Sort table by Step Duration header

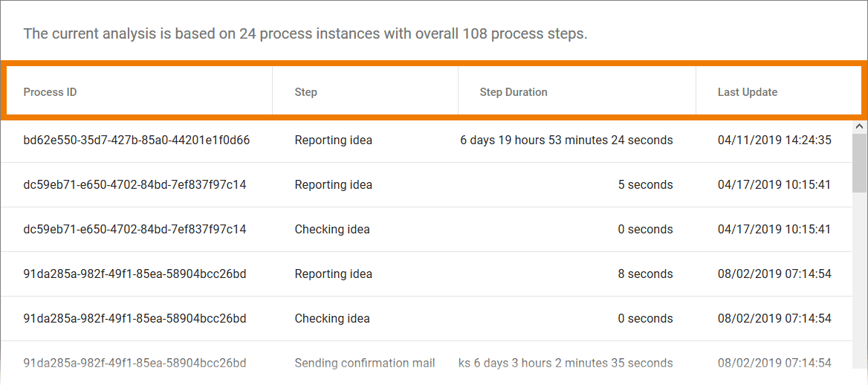514,92
